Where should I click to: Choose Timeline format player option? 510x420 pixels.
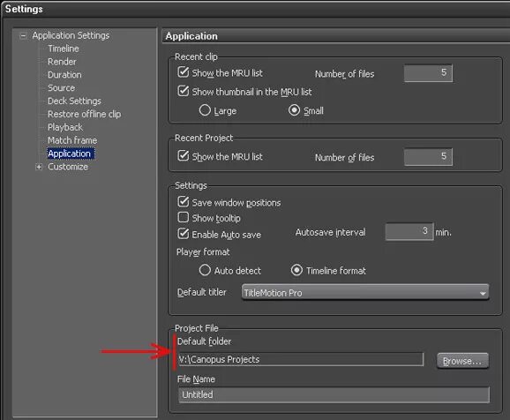pos(296,270)
